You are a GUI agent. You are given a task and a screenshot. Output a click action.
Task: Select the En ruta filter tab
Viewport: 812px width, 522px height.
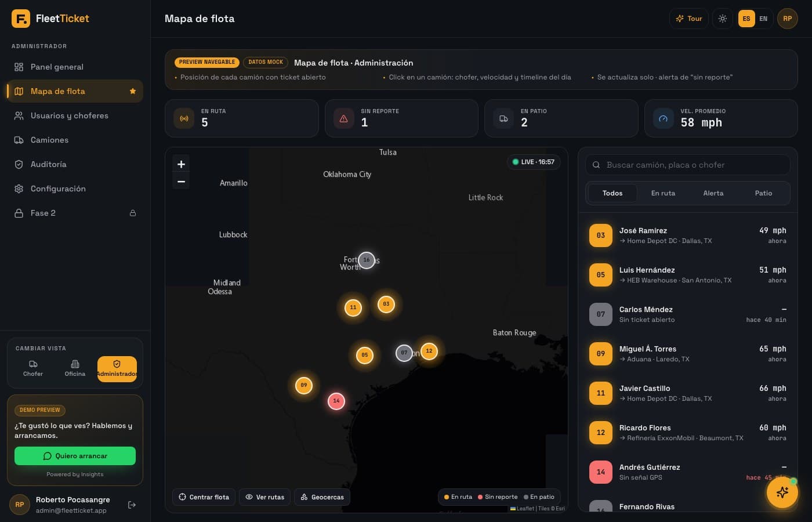pyautogui.click(x=663, y=193)
